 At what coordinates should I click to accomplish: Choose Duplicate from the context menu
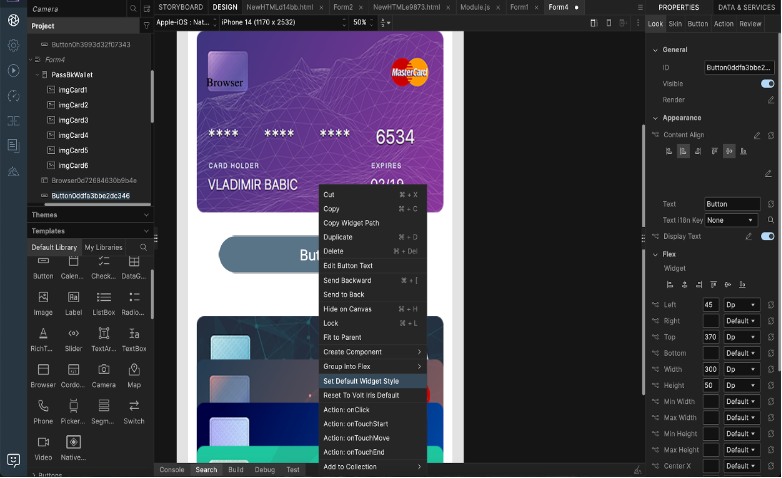(x=371, y=238)
